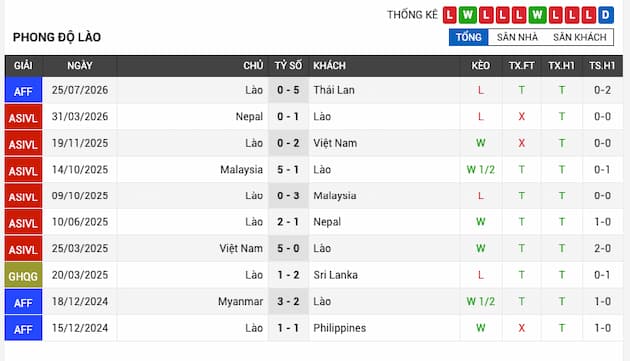Click the first red L result badge
The height and width of the screenshot is (361, 630).
click(x=450, y=15)
